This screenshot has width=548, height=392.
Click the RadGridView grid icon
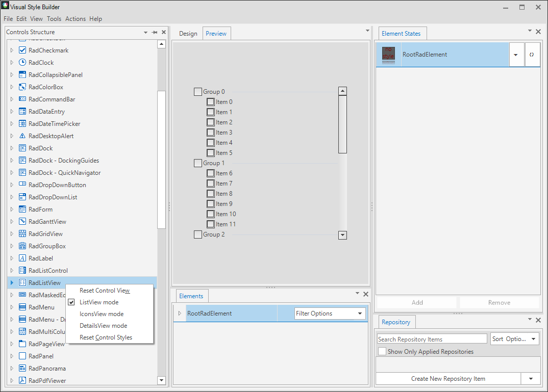22,233
